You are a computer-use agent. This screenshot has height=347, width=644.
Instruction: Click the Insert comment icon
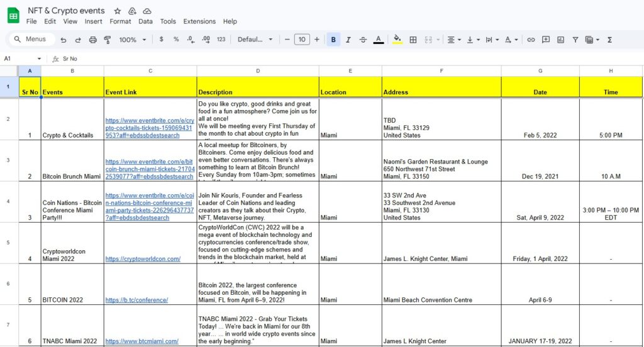click(x=546, y=40)
